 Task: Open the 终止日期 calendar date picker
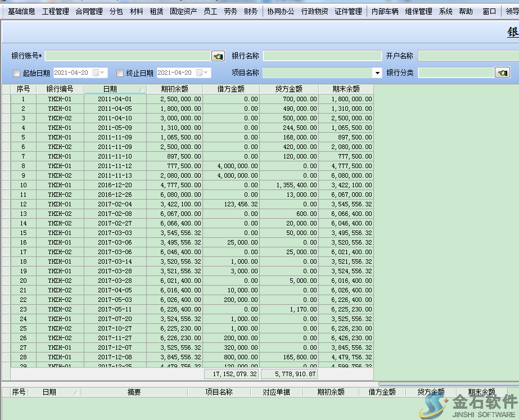201,73
